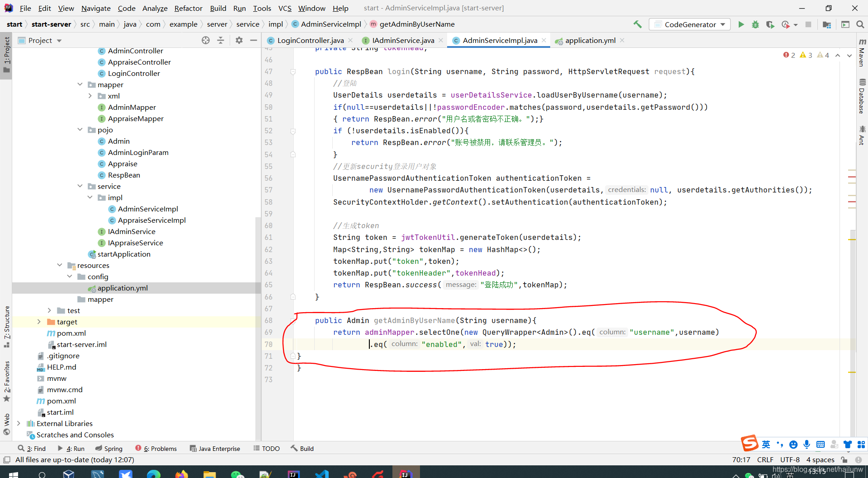868x478 pixels.
Task: Open Sogou input method icon
Action: (x=749, y=444)
